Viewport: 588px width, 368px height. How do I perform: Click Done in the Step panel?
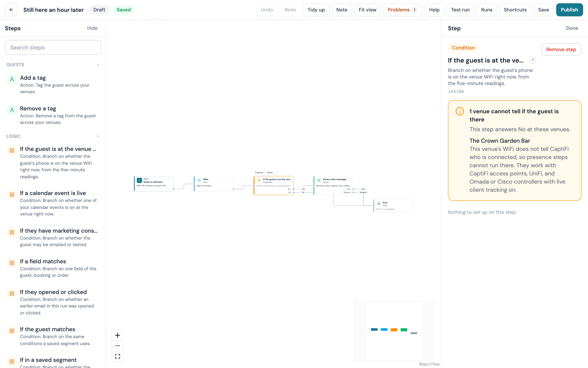(x=572, y=28)
